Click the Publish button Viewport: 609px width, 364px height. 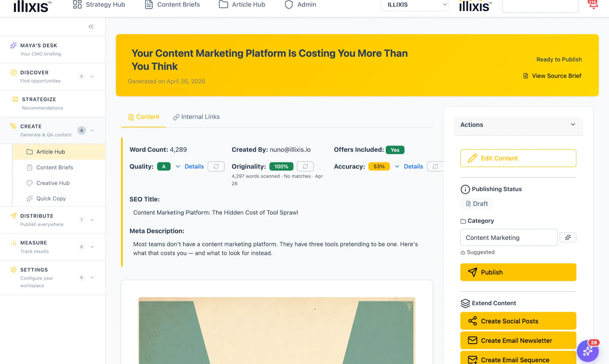pos(518,272)
